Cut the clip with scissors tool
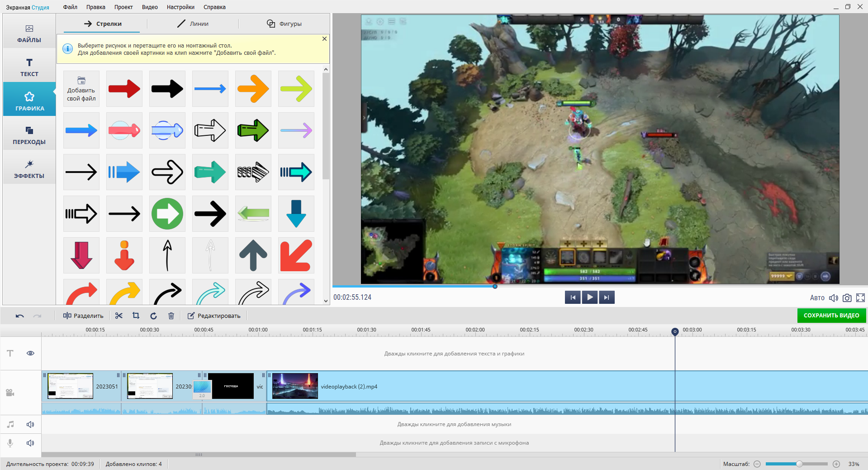 119,316
